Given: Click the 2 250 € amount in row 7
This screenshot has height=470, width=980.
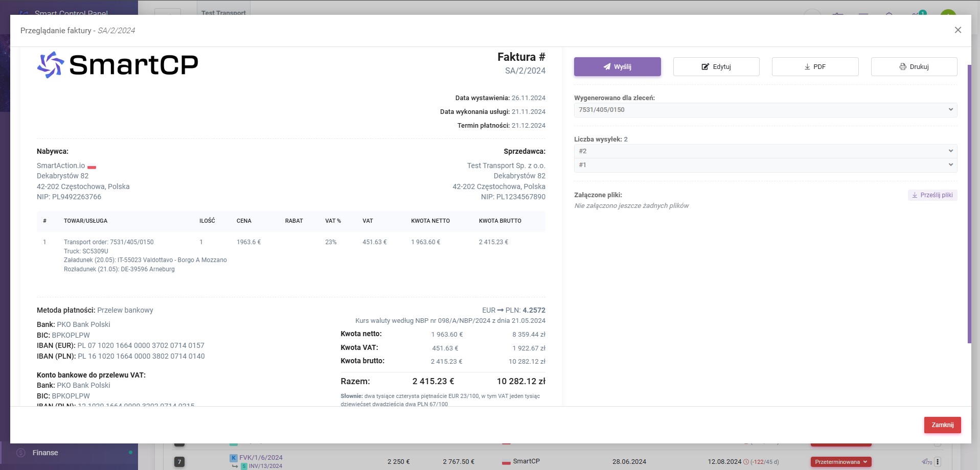Looking at the screenshot, I should point(398,462).
